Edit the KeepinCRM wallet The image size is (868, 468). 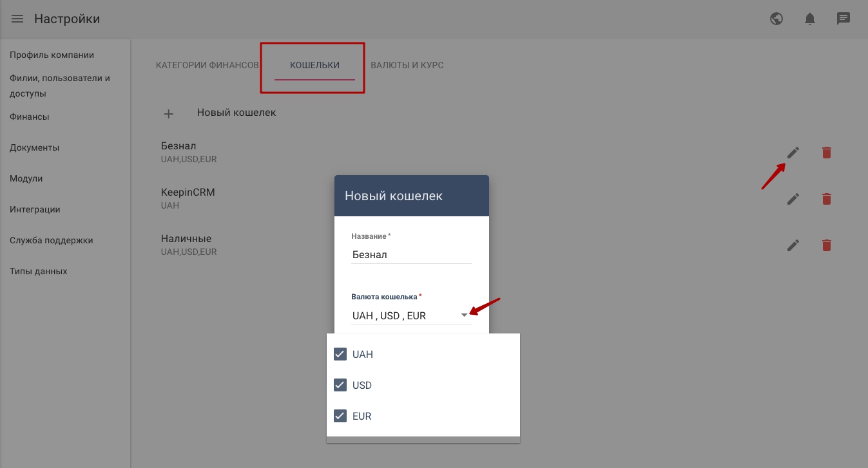pyautogui.click(x=793, y=199)
